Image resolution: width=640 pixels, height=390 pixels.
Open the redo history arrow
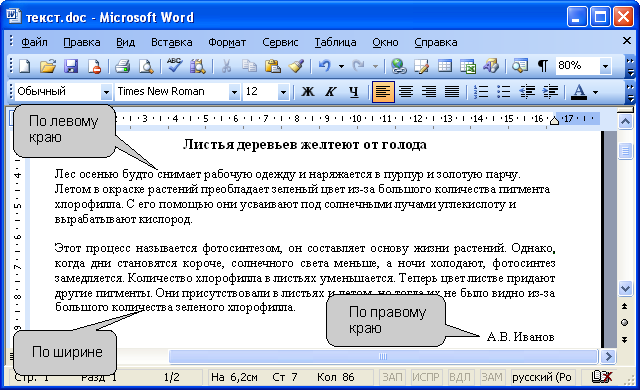coord(375,66)
